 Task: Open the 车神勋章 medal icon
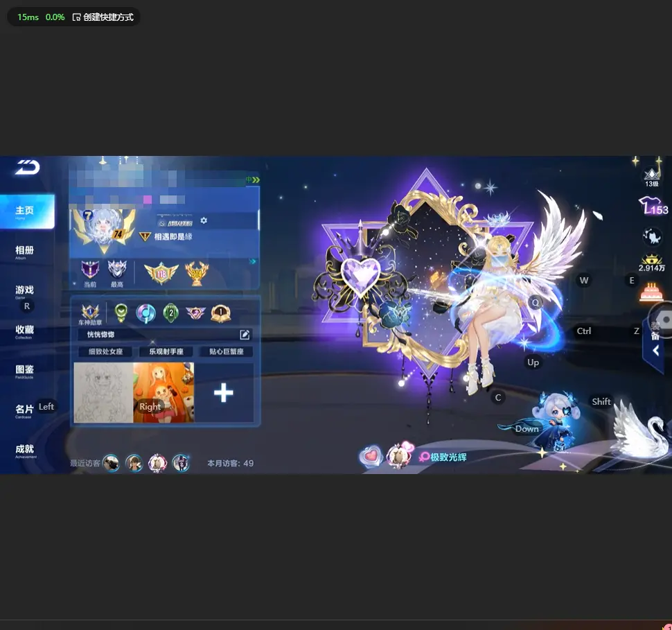91,315
